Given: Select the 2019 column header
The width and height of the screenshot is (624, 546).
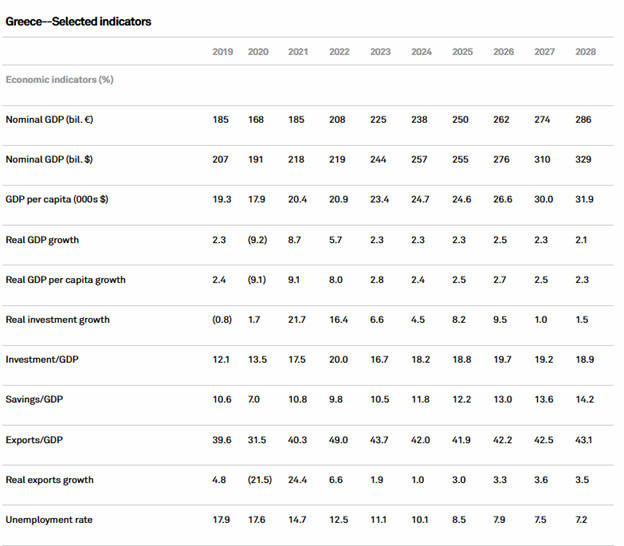Looking at the screenshot, I should [221, 51].
